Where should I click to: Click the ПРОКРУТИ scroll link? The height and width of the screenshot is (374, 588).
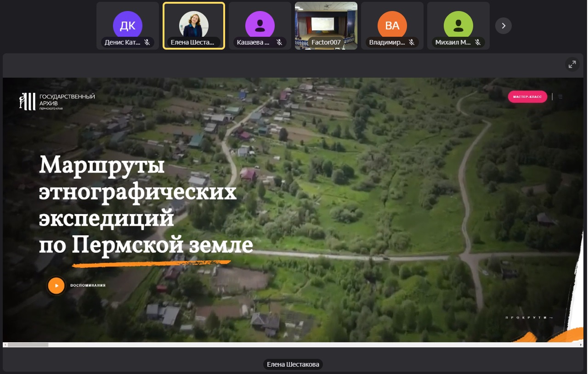tap(529, 318)
